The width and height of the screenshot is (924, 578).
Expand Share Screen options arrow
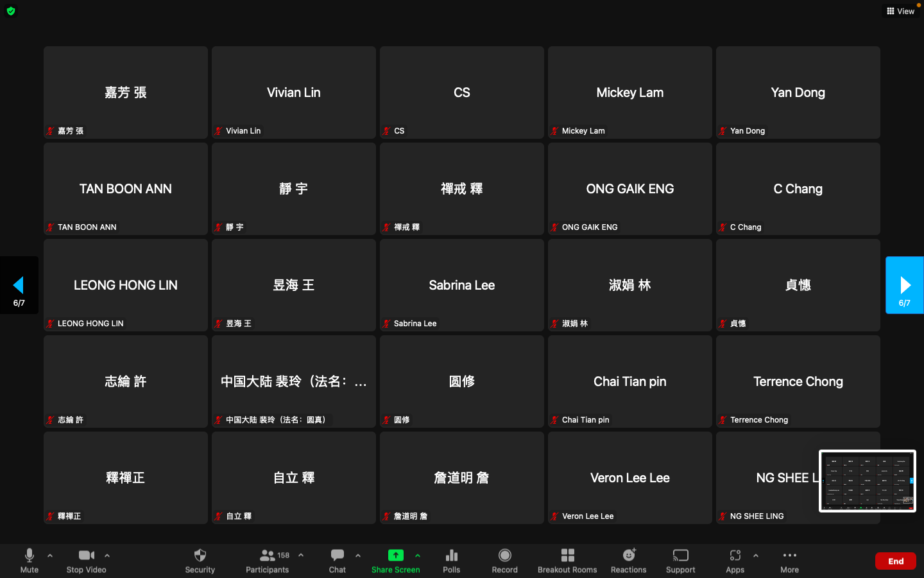point(418,556)
